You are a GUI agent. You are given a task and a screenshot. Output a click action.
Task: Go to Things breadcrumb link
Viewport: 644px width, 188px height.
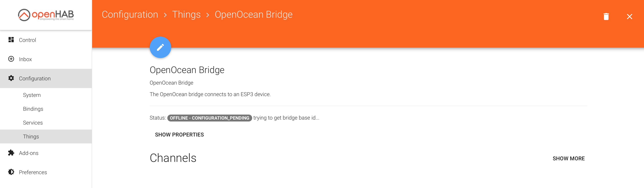186,15
